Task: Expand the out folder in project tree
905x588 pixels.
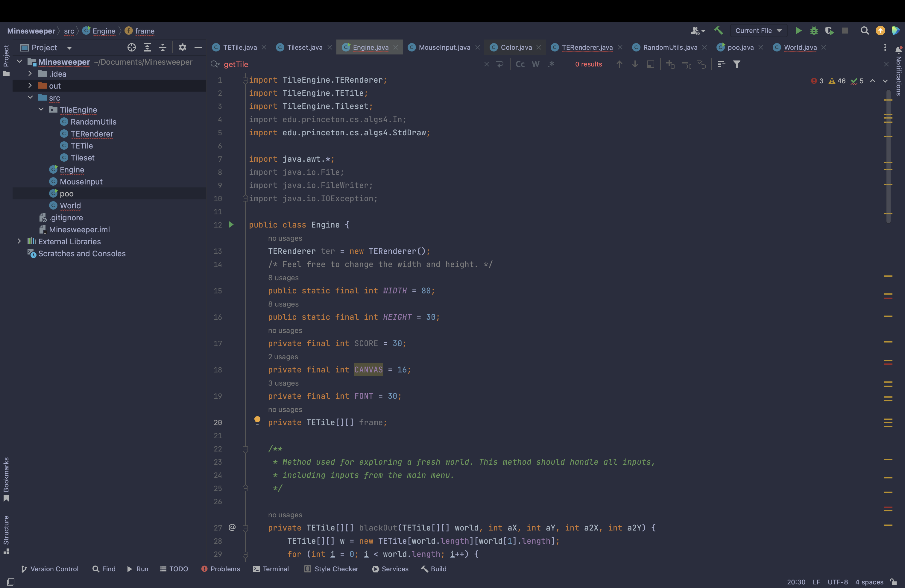Action: coord(30,86)
